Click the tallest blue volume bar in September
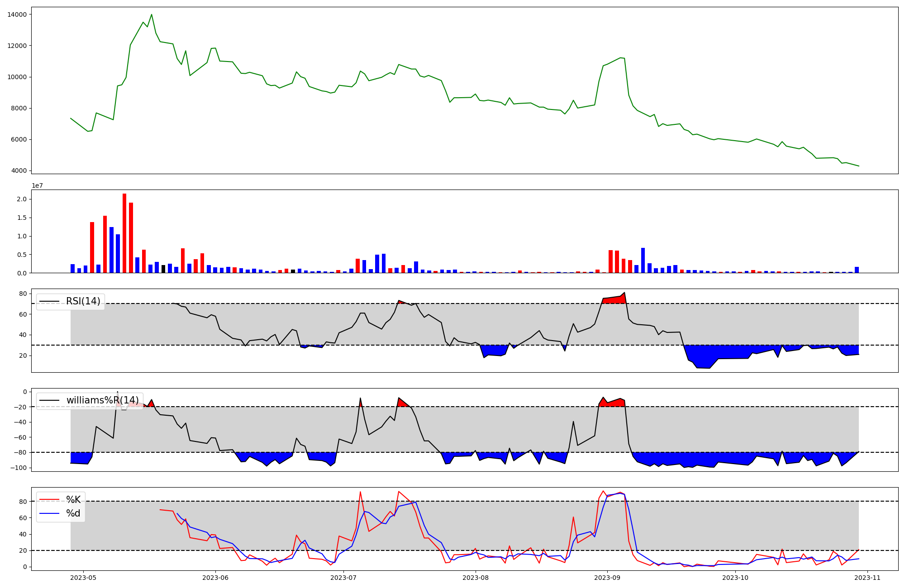This screenshot has width=905, height=588. tap(643, 260)
